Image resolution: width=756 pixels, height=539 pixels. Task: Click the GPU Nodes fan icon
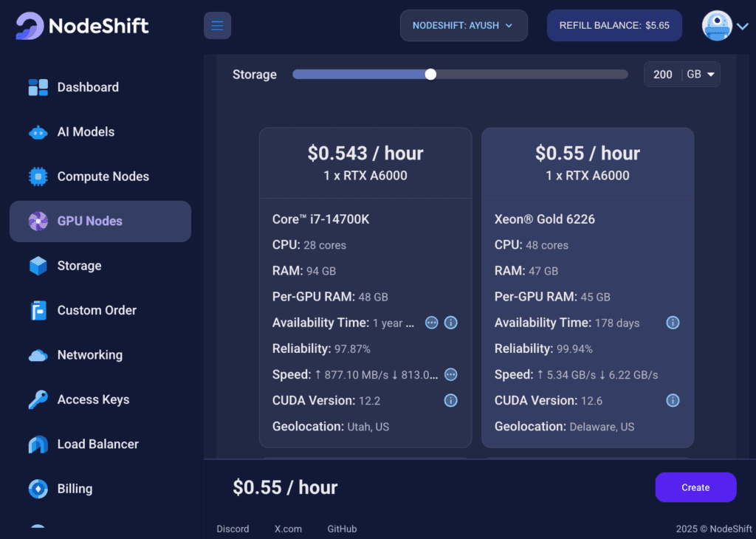(38, 222)
